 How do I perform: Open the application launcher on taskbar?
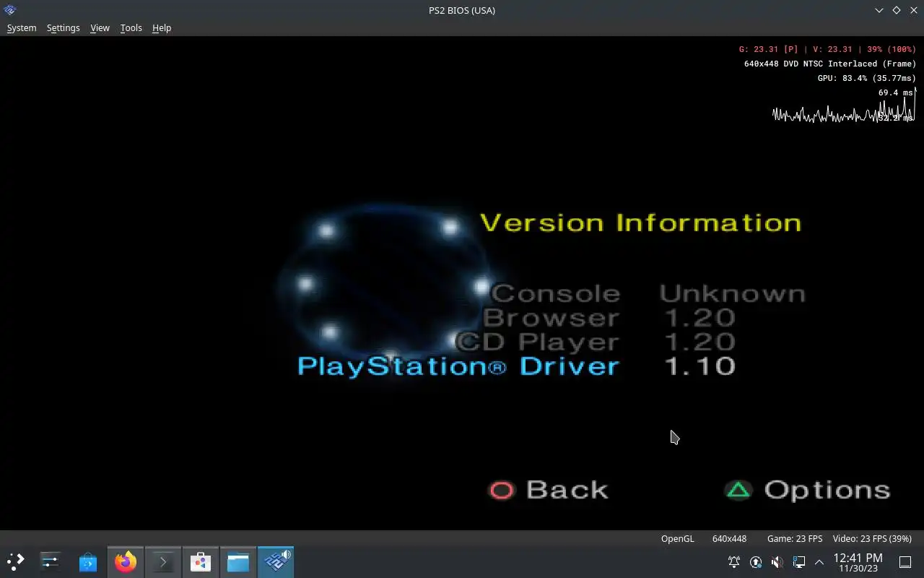tap(16, 561)
